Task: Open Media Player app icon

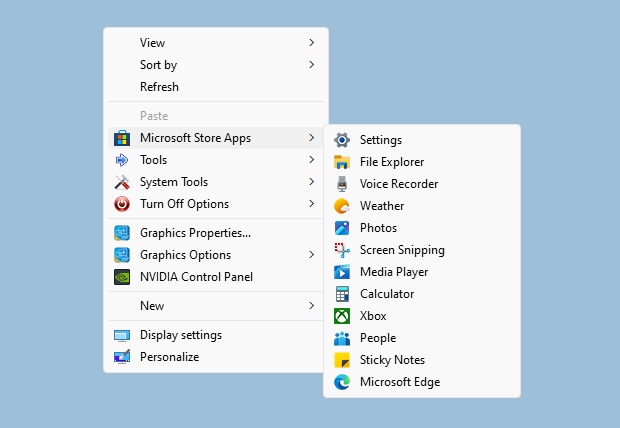Action: point(342,272)
